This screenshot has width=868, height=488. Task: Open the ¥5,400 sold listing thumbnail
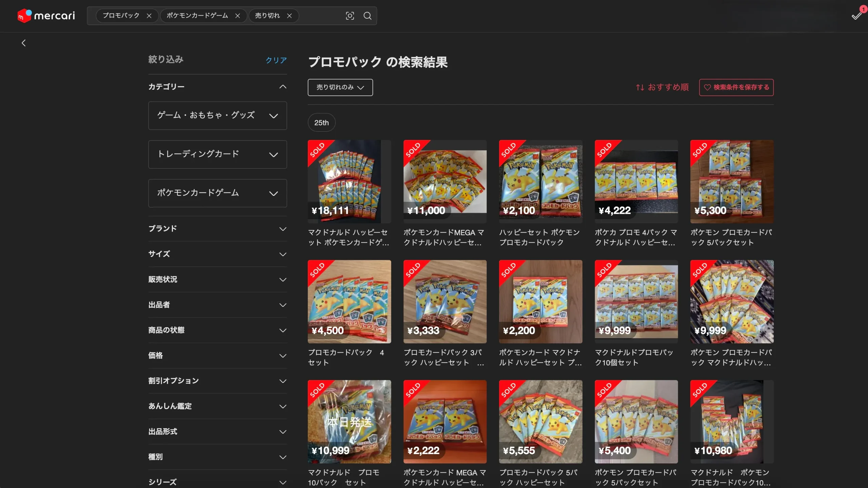point(636,422)
